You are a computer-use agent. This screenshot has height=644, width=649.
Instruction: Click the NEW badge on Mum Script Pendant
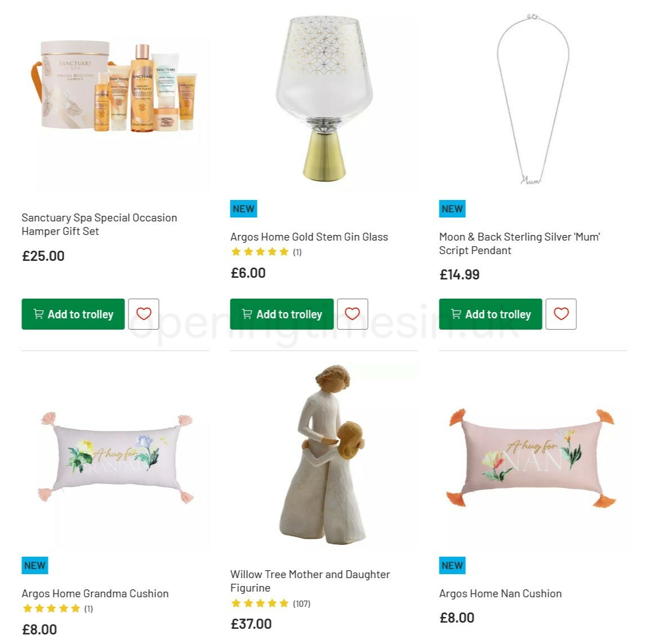tap(451, 208)
